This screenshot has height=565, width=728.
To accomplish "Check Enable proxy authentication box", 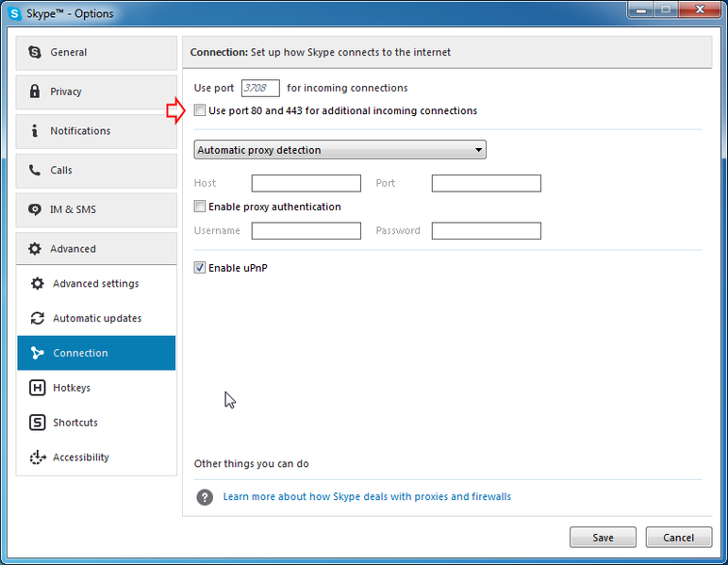I will tap(200, 207).
